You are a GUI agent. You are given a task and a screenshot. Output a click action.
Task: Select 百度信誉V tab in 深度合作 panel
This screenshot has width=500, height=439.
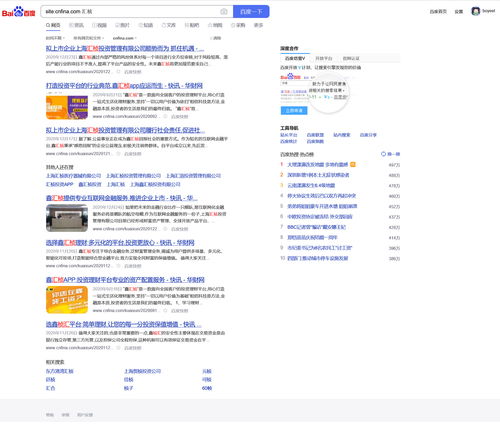(x=295, y=58)
